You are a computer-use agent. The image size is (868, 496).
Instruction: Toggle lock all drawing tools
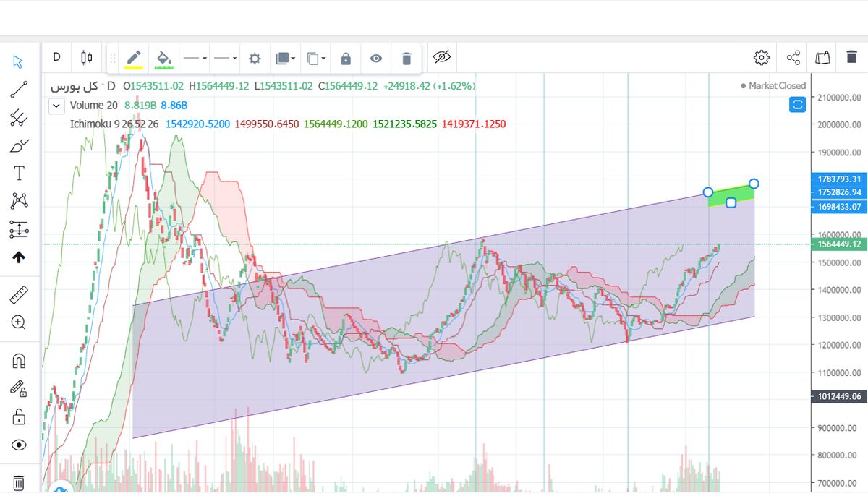pyautogui.click(x=19, y=417)
